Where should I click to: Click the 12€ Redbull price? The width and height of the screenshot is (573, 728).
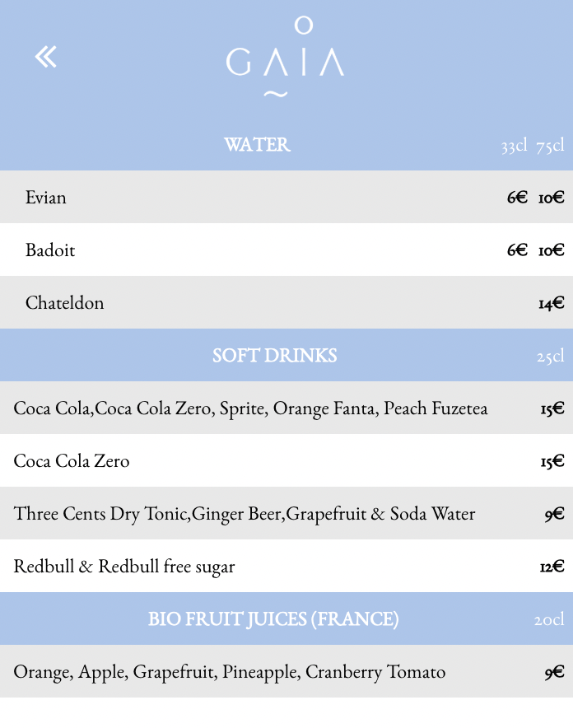(552, 567)
